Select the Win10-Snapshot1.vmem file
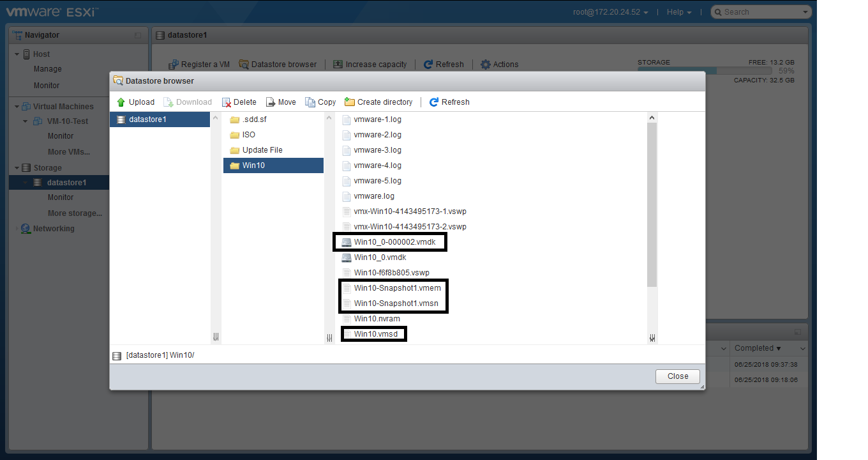Screen dimensions: 868x460 tap(397, 288)
